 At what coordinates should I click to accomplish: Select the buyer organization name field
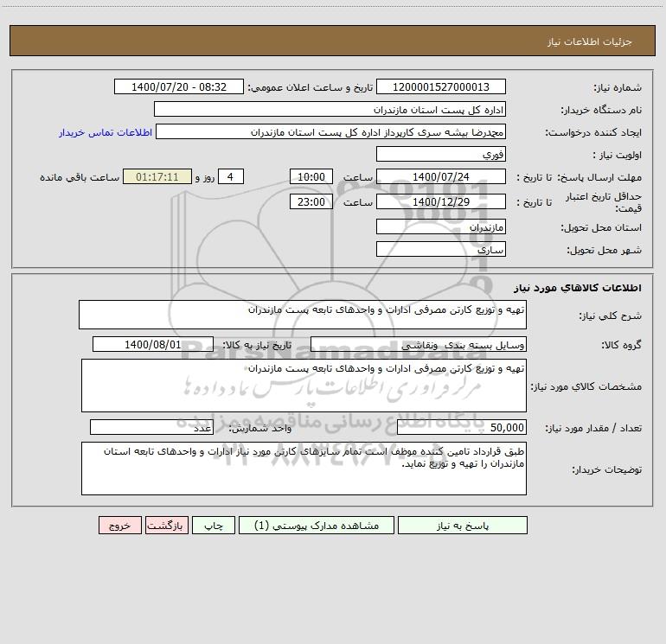point(330,109)
